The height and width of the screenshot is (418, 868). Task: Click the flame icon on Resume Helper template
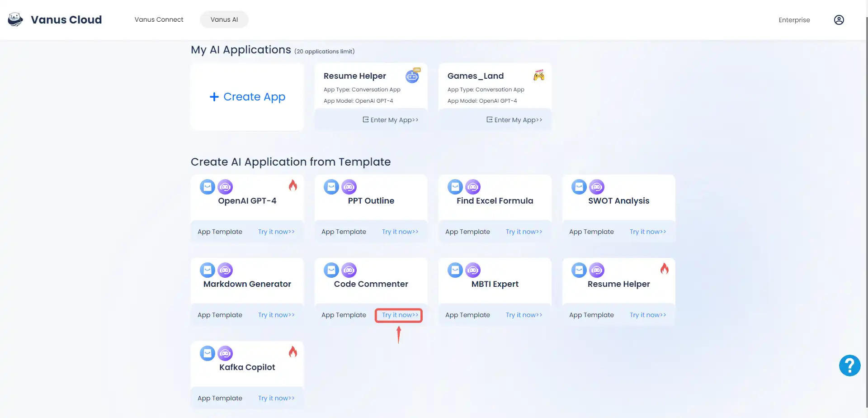pyautogui.click(x=665, y=268)
